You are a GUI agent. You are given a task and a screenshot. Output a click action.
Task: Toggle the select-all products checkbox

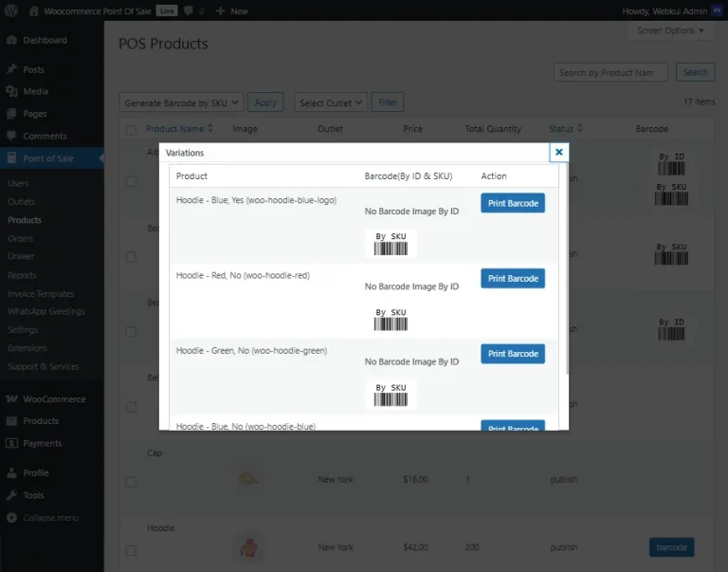[131, 130]
